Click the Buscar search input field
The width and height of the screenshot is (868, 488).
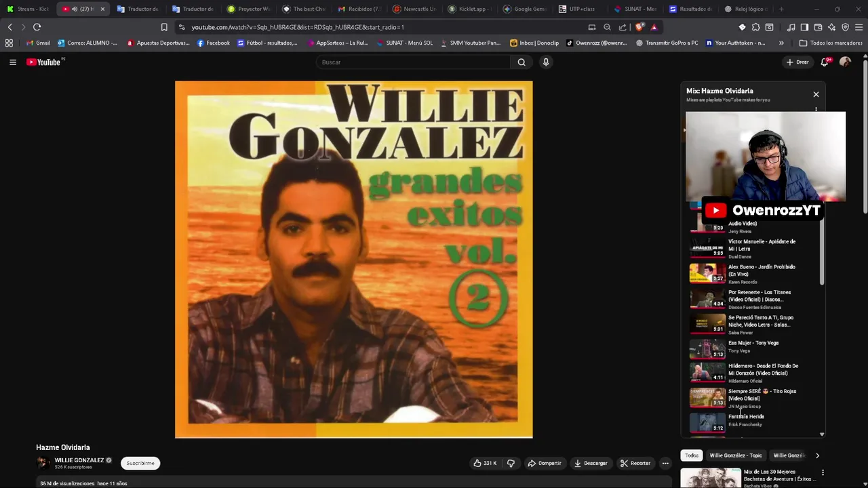[x=414, y=62]
